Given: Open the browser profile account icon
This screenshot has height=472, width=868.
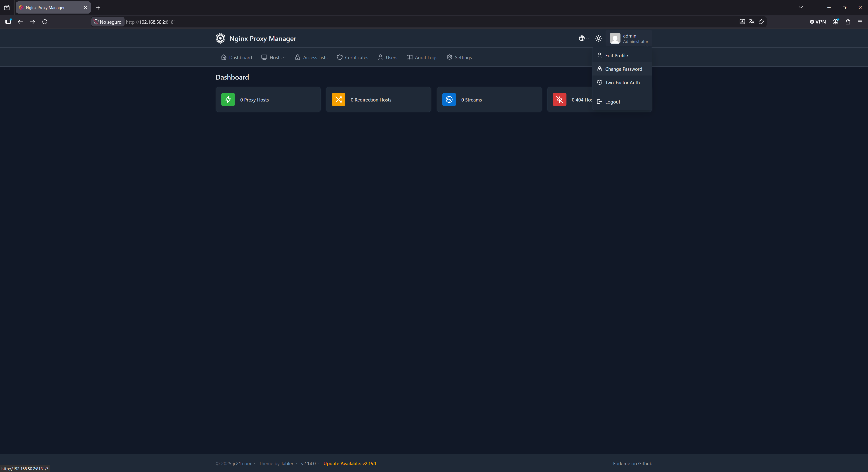Looking at the screenshot, I should click(x=835, y=22).
